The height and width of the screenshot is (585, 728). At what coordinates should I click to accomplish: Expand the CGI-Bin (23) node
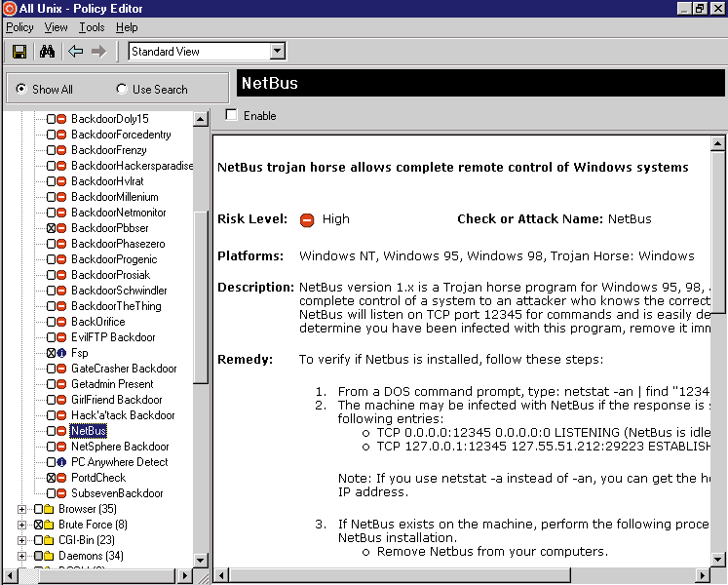(x=21, y=540)
